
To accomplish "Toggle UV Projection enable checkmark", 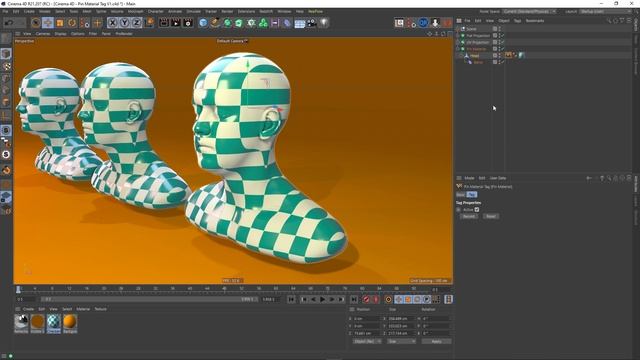I will [x=502, y=42].
